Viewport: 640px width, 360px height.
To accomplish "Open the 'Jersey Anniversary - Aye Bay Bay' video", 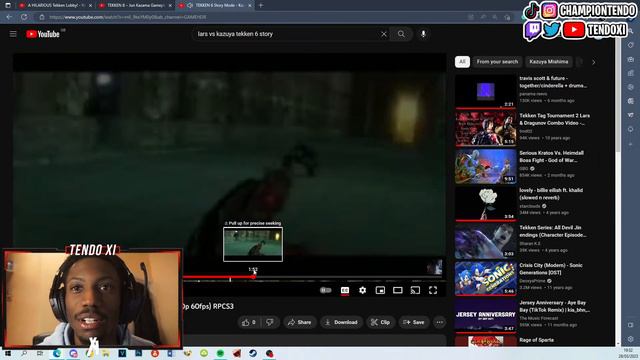I will click(x=554, y=306).
